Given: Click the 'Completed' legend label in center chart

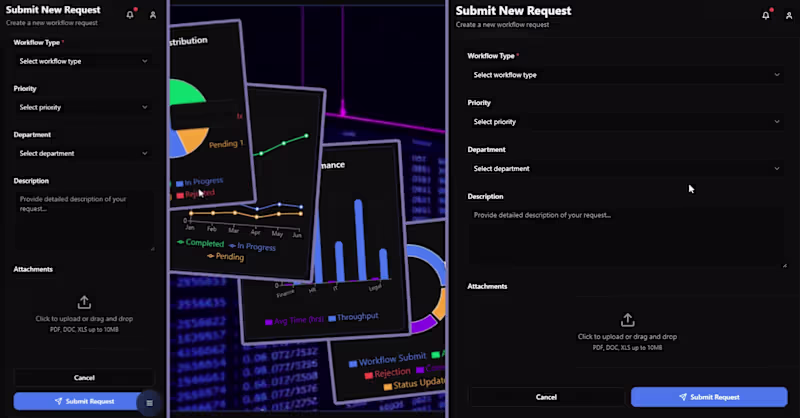Looking at the screenshot, I should coord(205,243).
